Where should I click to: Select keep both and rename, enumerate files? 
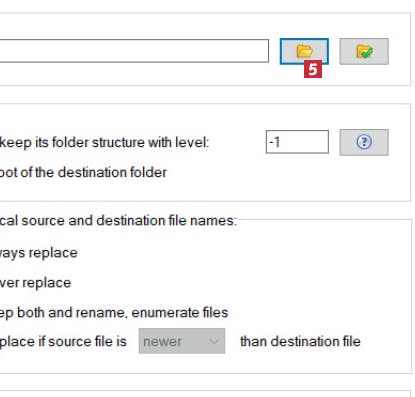point(114,313)
